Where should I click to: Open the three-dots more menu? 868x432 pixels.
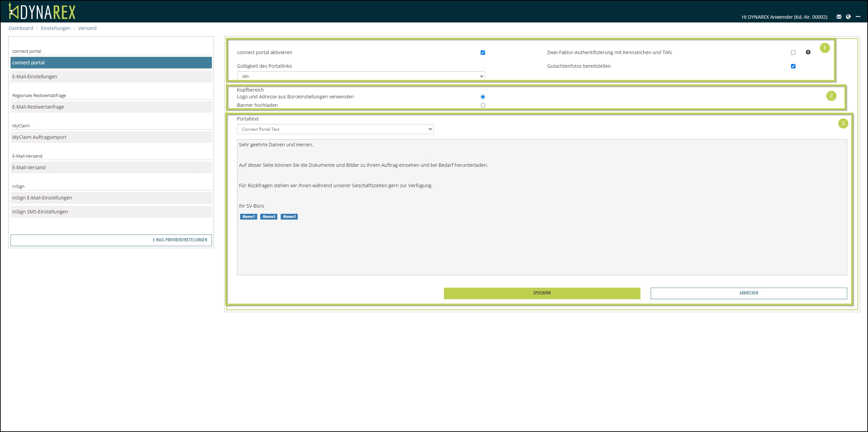858,17
